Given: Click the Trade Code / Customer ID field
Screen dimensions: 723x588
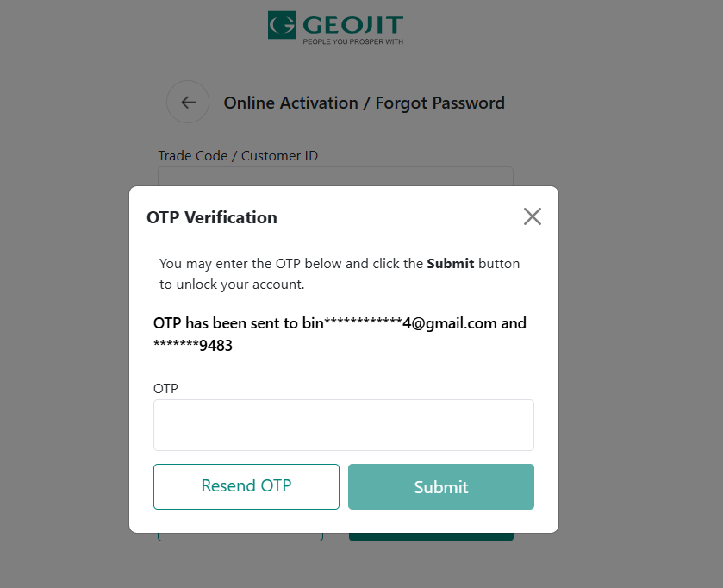Looking at the screenshot, I should coord(335,177).
